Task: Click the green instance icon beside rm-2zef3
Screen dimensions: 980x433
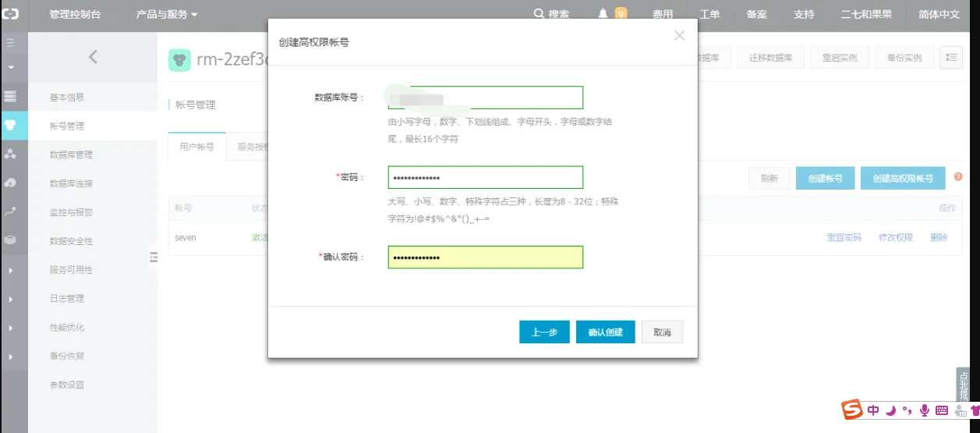Action: (179, 59)
